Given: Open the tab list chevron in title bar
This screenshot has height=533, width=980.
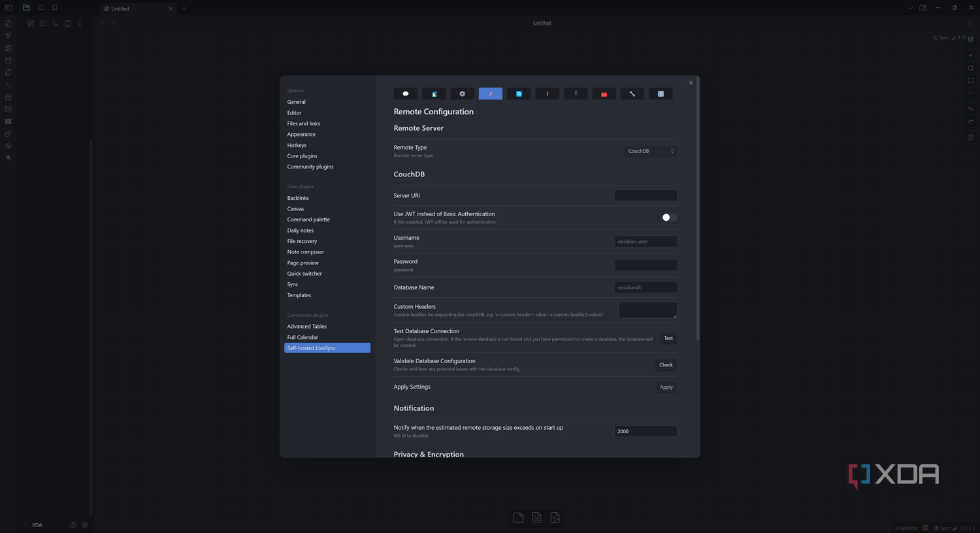Looking at the screenshot, I should coord(910,8).
